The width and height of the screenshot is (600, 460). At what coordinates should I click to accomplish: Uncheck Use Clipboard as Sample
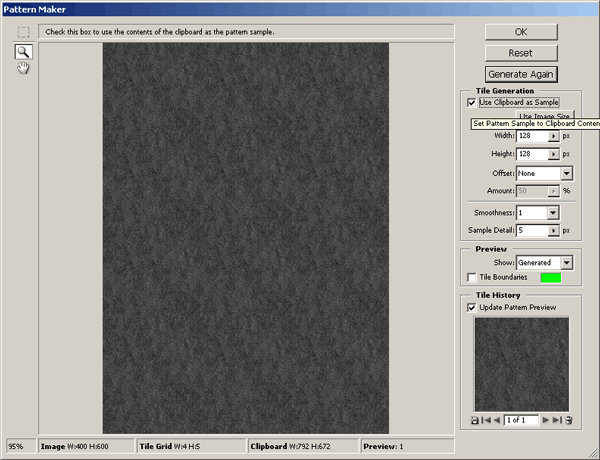pyautogui.click(x=472, y=102)
